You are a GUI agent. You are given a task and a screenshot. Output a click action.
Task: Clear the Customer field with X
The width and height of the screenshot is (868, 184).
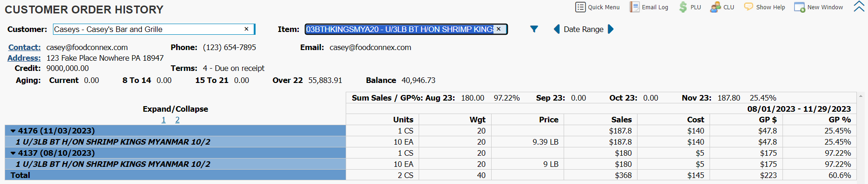click(246, 29)
